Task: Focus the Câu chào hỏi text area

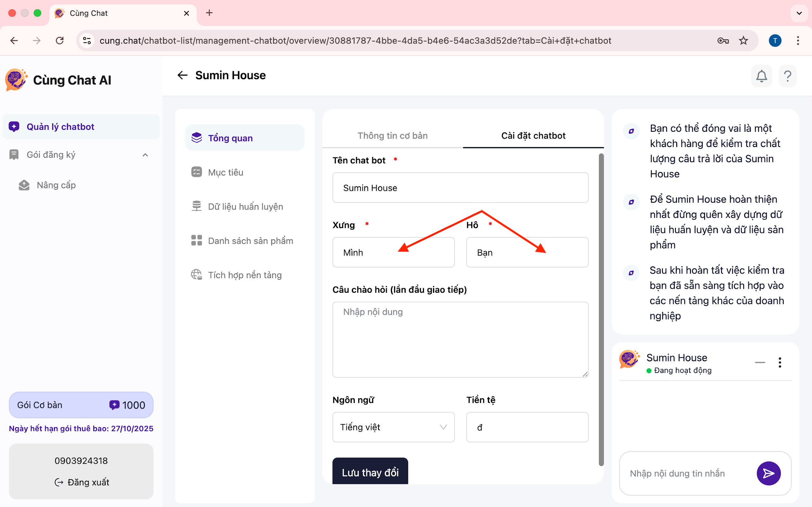Action: point(460,339)
